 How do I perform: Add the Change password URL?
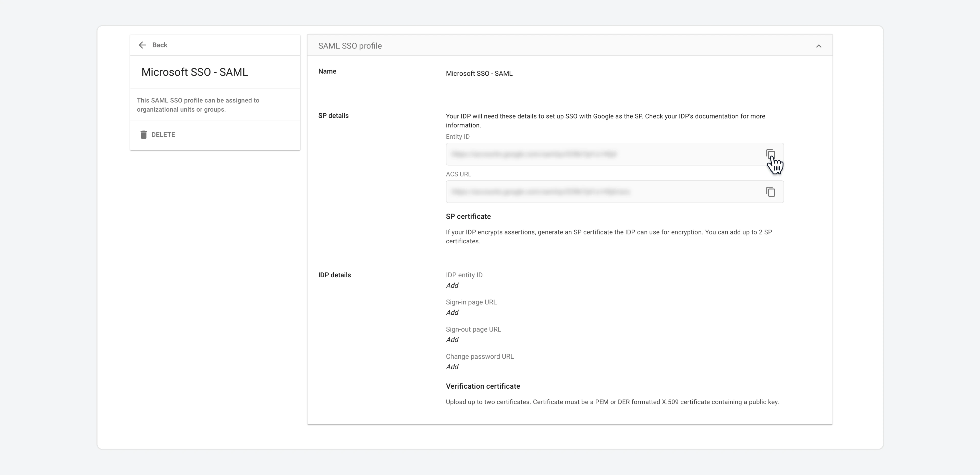(452, 367)
